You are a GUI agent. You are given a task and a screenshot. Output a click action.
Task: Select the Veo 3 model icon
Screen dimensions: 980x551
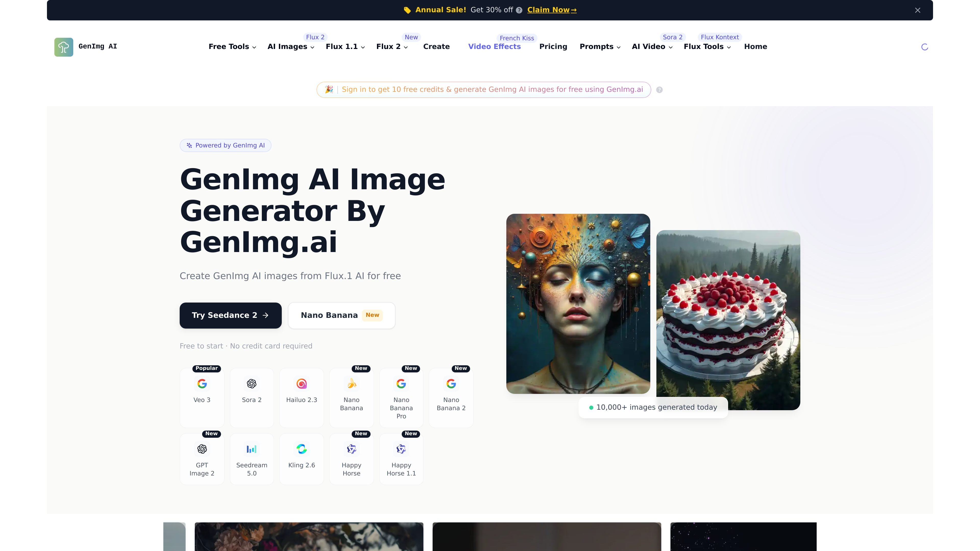pyautogui.click(x=202, y=384)
